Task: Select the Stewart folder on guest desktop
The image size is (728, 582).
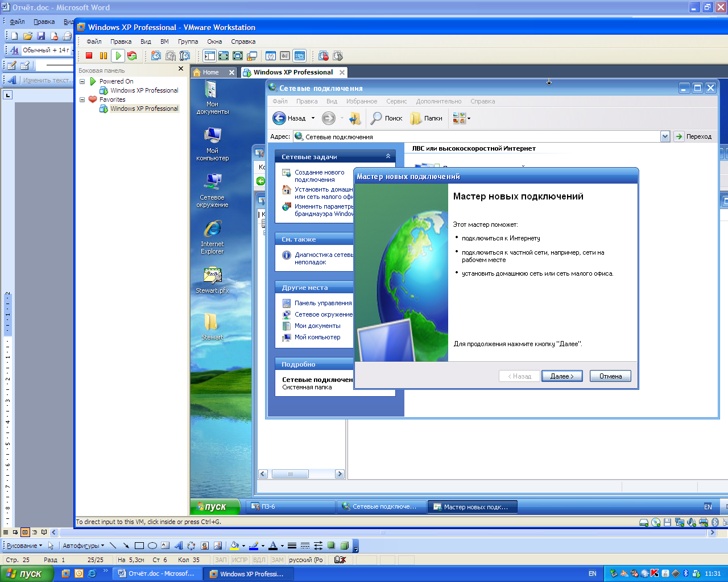Action: (x=212, y=327)
